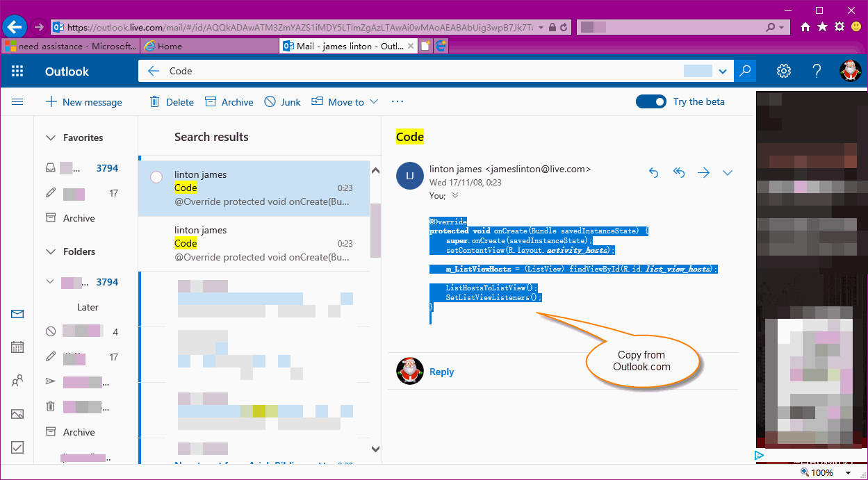Click the browser address bar URL

(301, 27)
